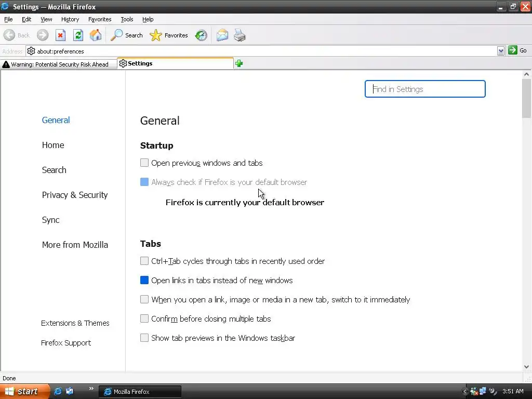Click the Search magnifier toolbar button
532x399 pixels.
coord(127,35)
